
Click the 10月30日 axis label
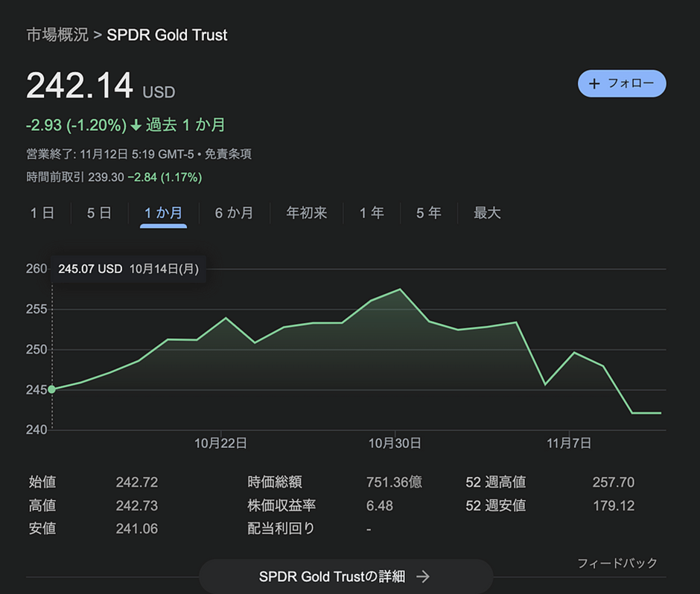(395, 443)
